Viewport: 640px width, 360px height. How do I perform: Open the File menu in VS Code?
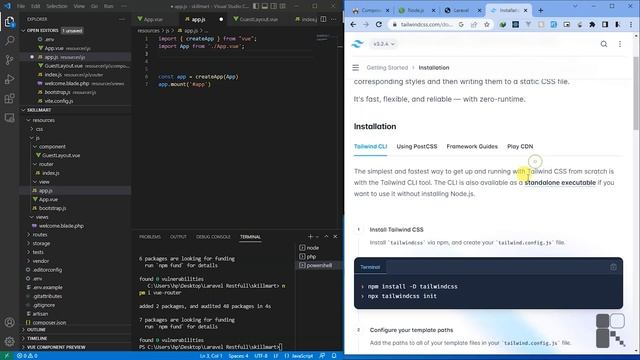(x=21, y=6)
